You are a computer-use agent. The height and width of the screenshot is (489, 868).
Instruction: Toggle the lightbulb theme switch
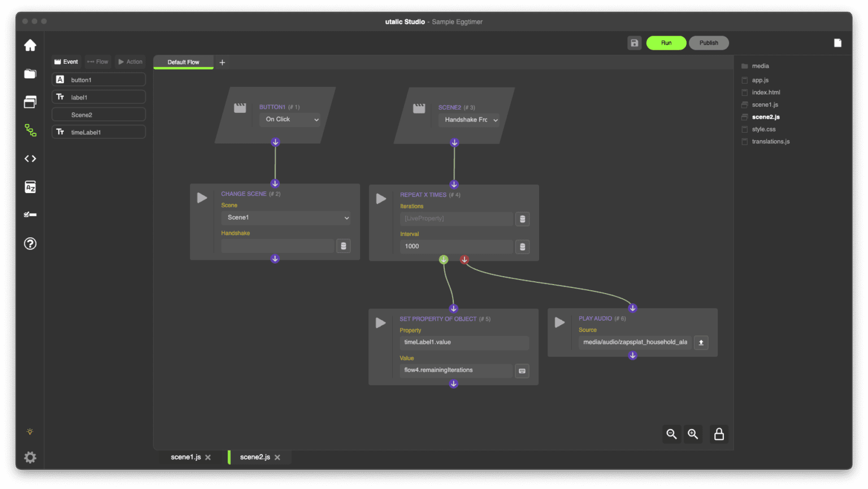pos(29,431)
